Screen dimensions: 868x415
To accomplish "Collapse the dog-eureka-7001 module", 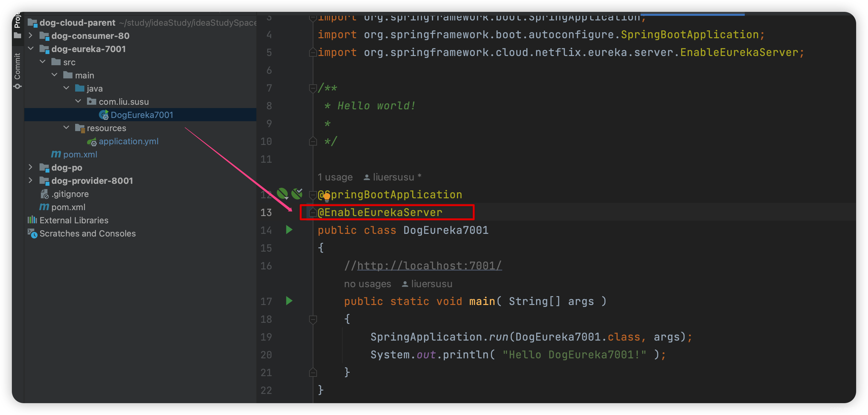I will [31, 48].
